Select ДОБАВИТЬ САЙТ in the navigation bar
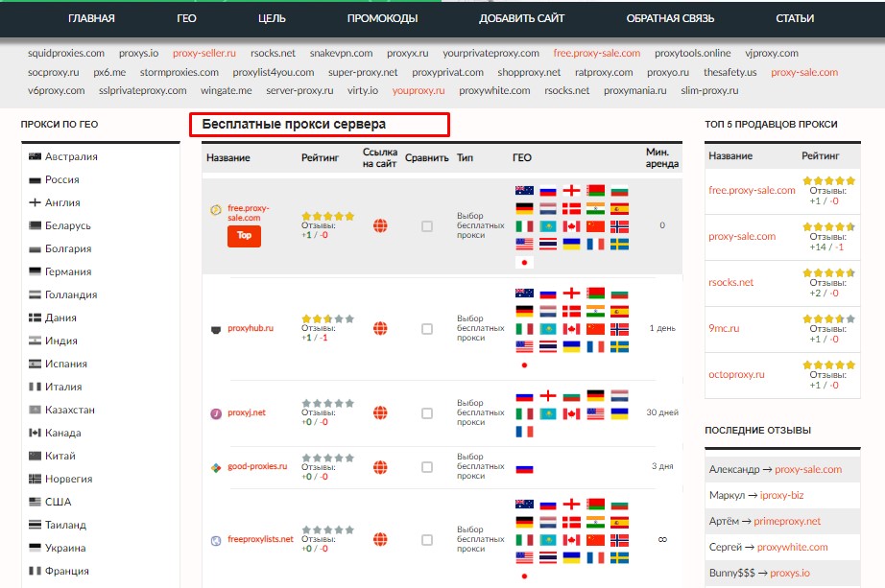Image resolution: width=885 pixels, height=588 pixels. click(522, 18)
